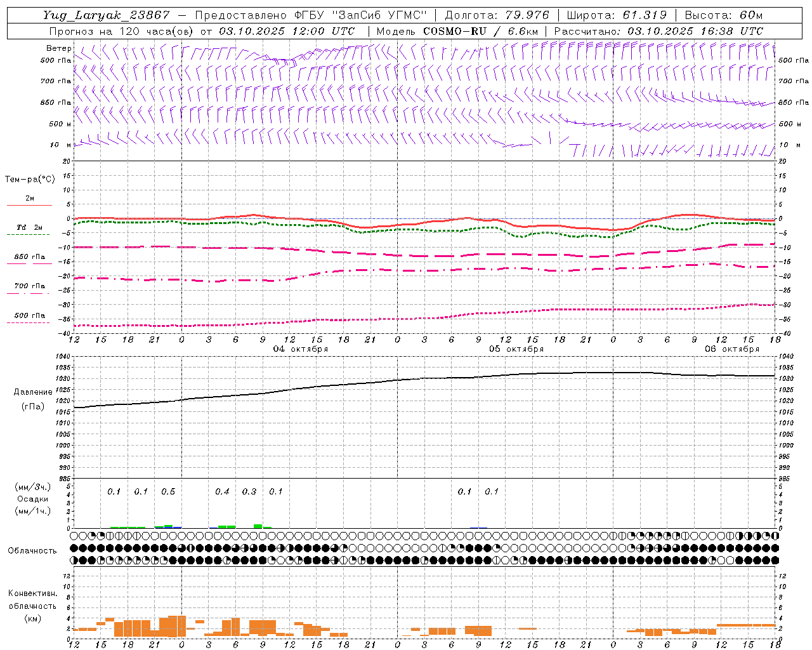The width and height of the screenshot is (812, 650).
Task: Click the dash-dot line sample under 700 гПа legend
Action: (x=29, y=293)
